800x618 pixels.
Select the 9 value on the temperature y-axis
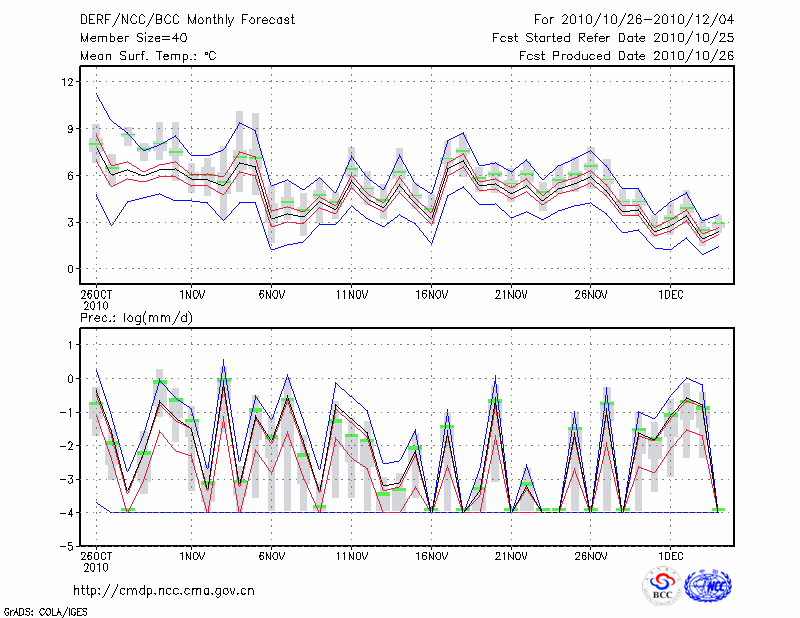(70, 129)
